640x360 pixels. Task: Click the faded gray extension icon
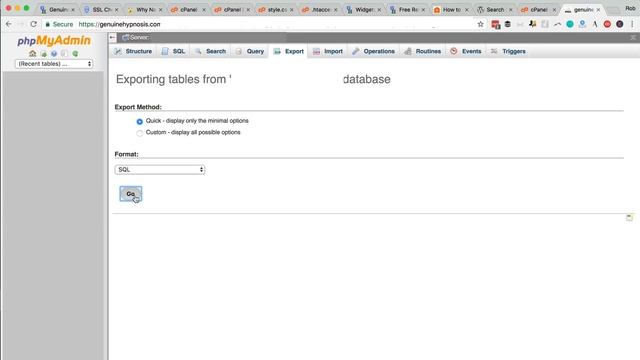520,24
